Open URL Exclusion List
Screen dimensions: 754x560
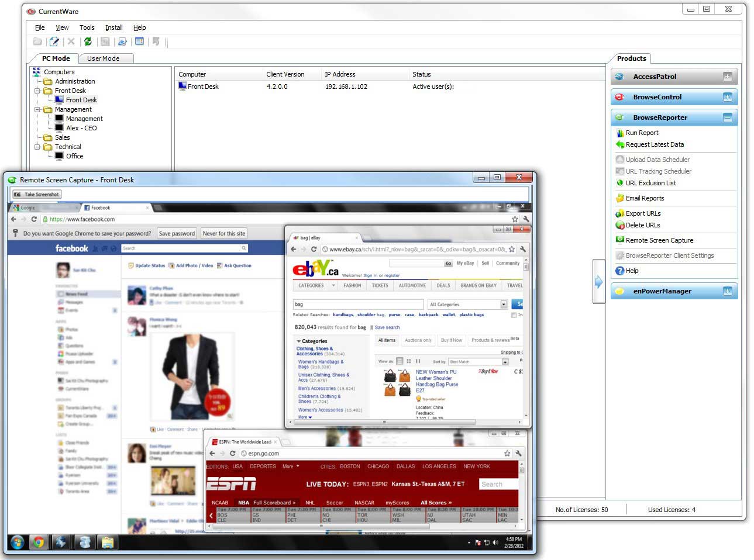tap(650, 183)
